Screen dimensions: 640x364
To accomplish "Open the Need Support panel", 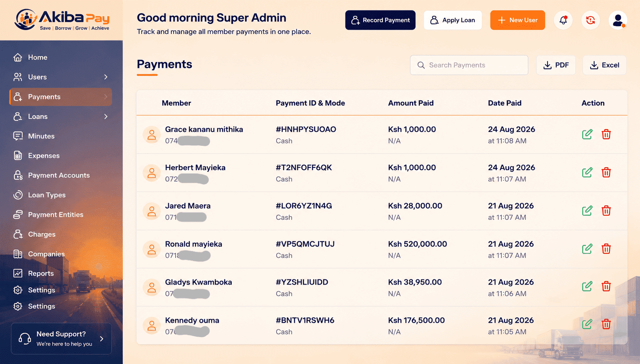I will tap(61, 339).
